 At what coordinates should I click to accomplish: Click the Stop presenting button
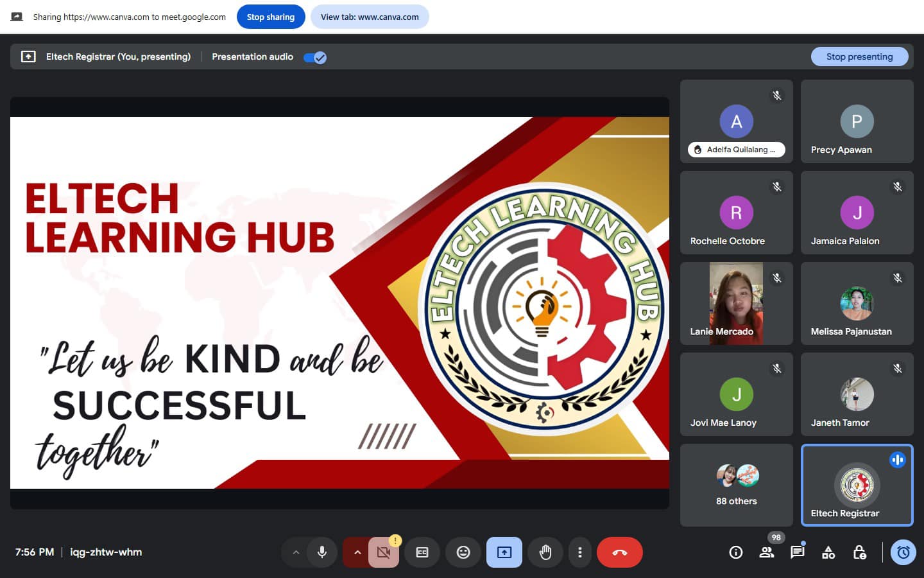pyautogui.click(x=860, y=57)
